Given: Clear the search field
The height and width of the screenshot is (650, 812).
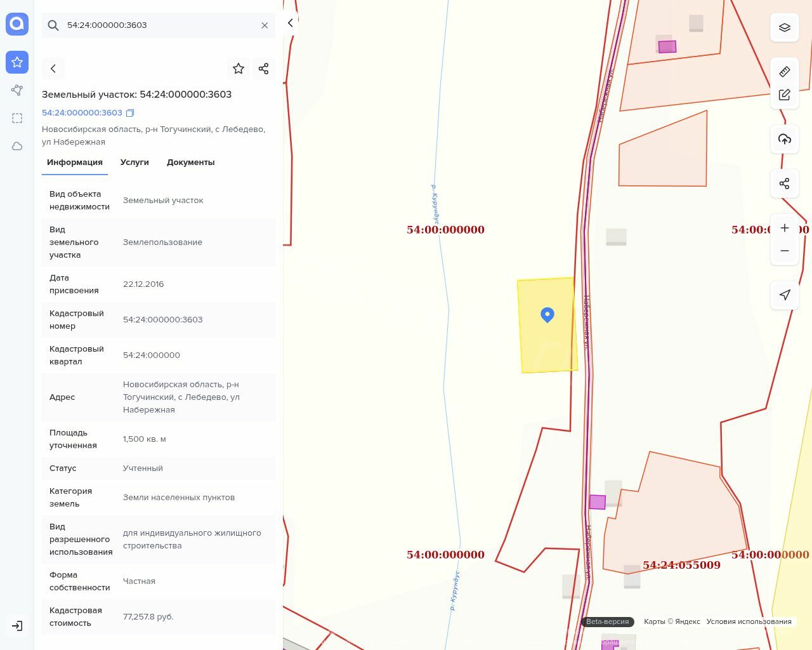Looking at the screenshot, I should [265, 25].
